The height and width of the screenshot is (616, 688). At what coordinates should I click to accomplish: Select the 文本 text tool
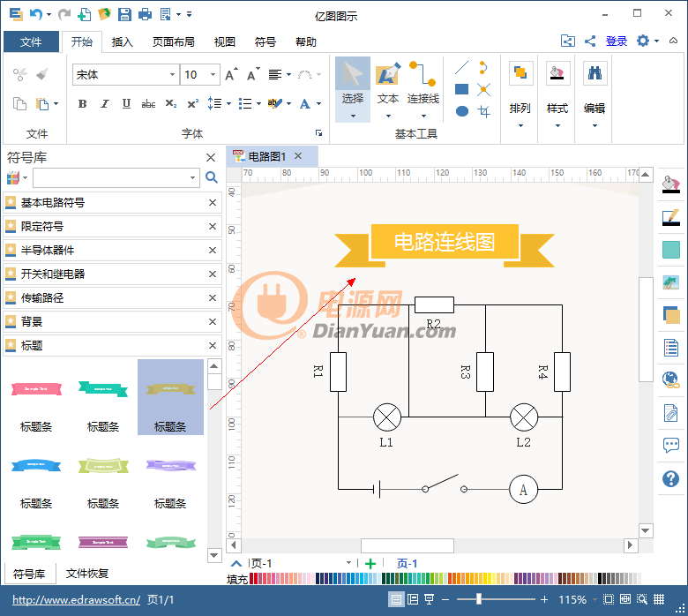[x=388, y=89]
